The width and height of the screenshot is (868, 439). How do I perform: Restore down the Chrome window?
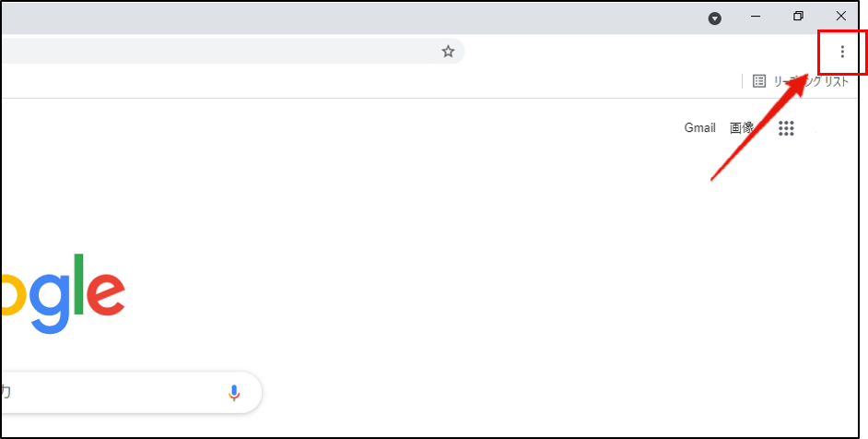[798, 17]
